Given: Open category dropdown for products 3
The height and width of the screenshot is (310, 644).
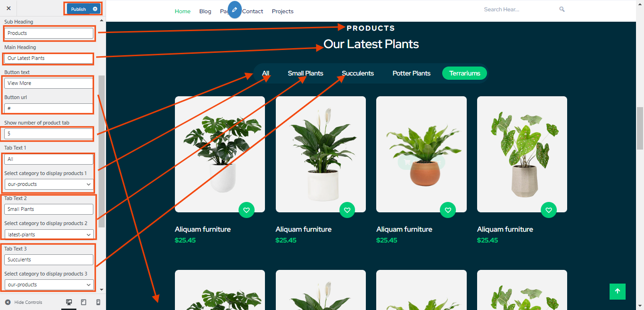Looking at the screenshot, I should tap(49, 285).
